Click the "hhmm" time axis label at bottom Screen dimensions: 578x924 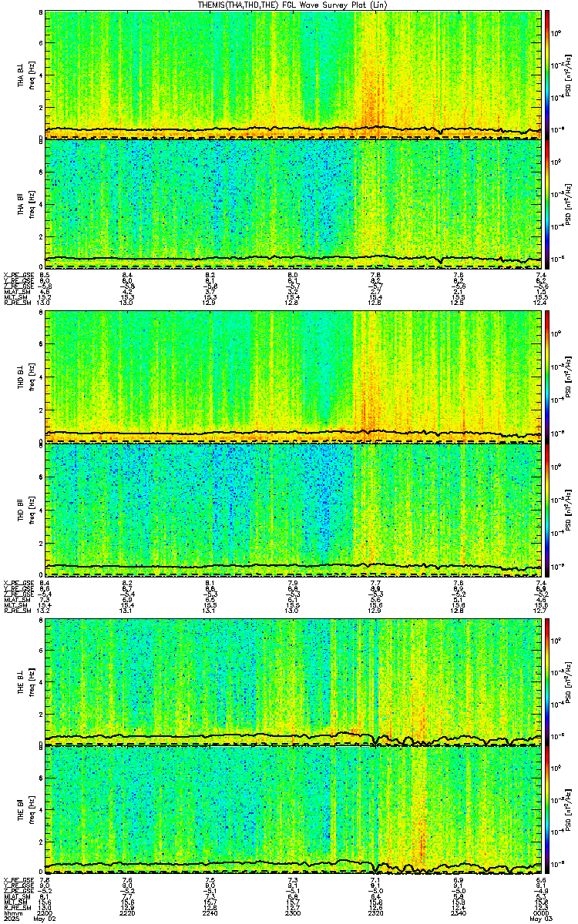12,914
